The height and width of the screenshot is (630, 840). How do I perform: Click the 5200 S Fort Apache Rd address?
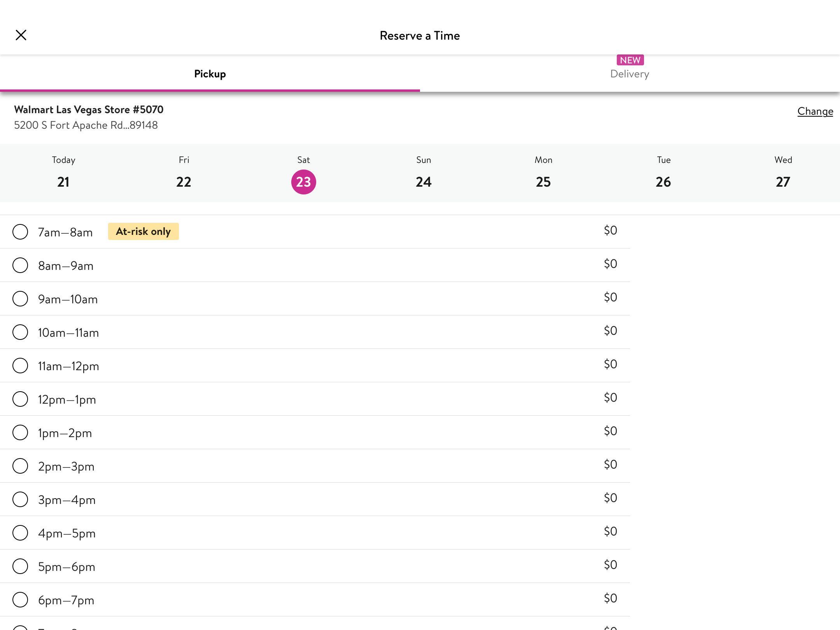[86, 125]
